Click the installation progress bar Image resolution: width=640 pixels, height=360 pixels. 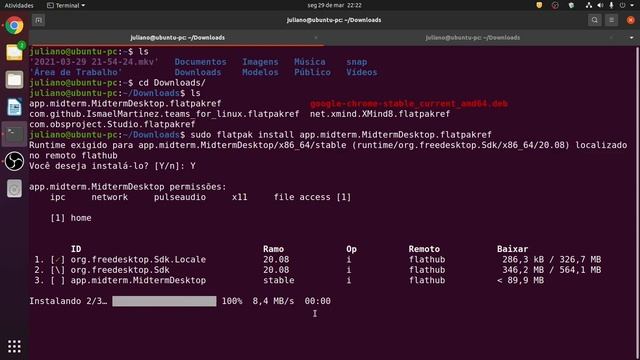click(164, 301)
